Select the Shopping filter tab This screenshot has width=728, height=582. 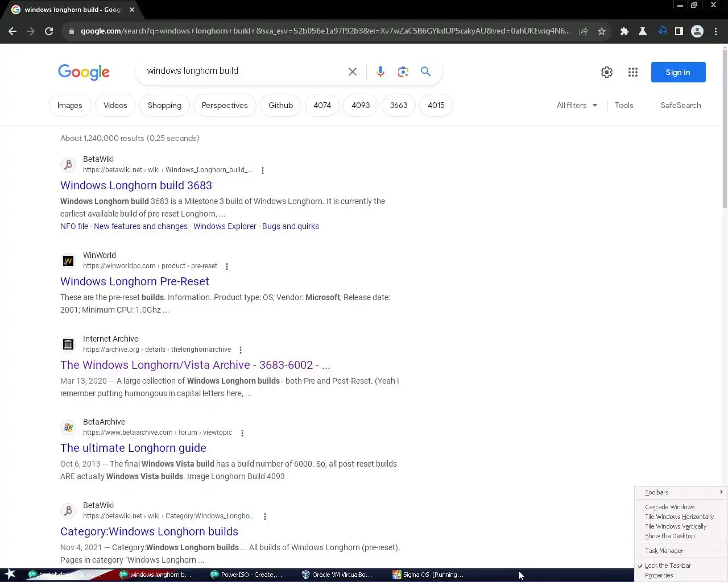tap(164, 105)
